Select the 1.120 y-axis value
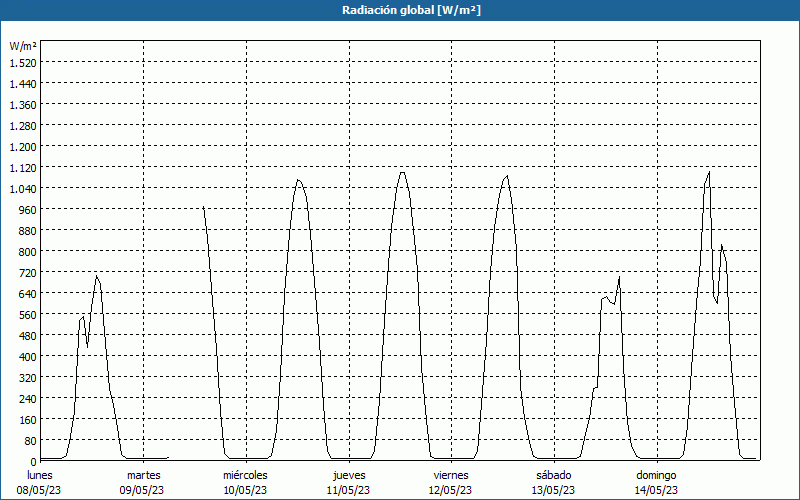The image size is (800, 500). click(x=23, y=167)
